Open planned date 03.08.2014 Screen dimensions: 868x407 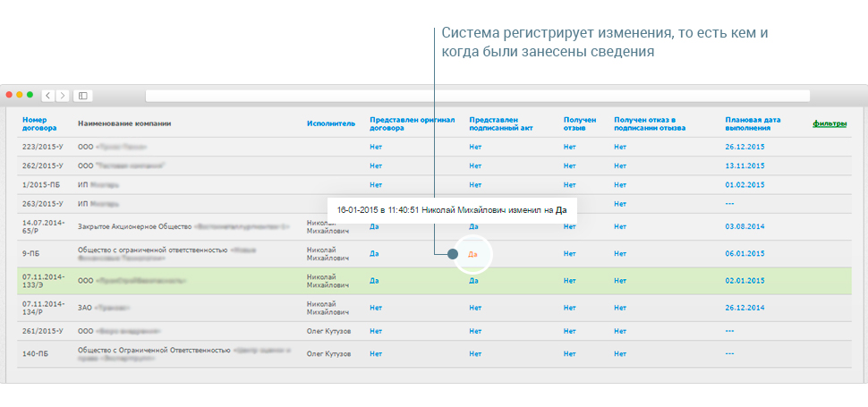coord(745,226)
